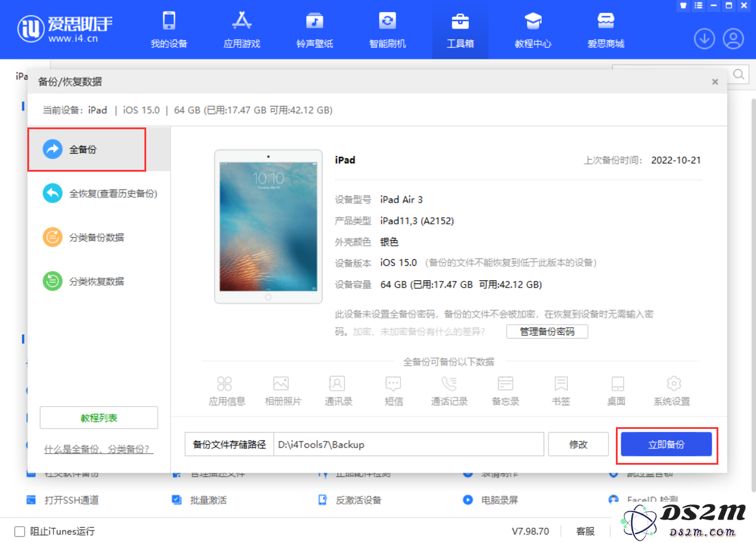Select 全备份 in the sidebar

[x=99, y=149]
